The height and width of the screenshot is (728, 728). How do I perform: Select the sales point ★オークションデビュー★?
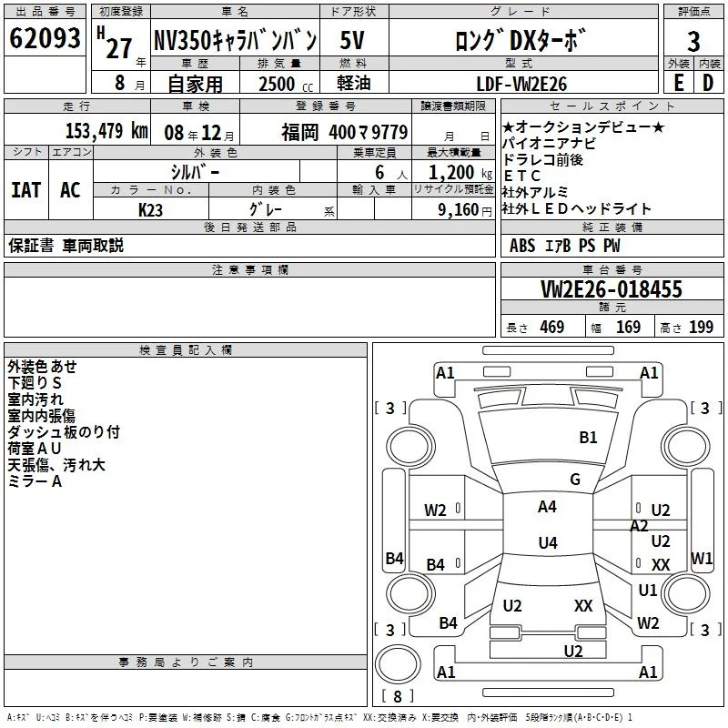583,127
